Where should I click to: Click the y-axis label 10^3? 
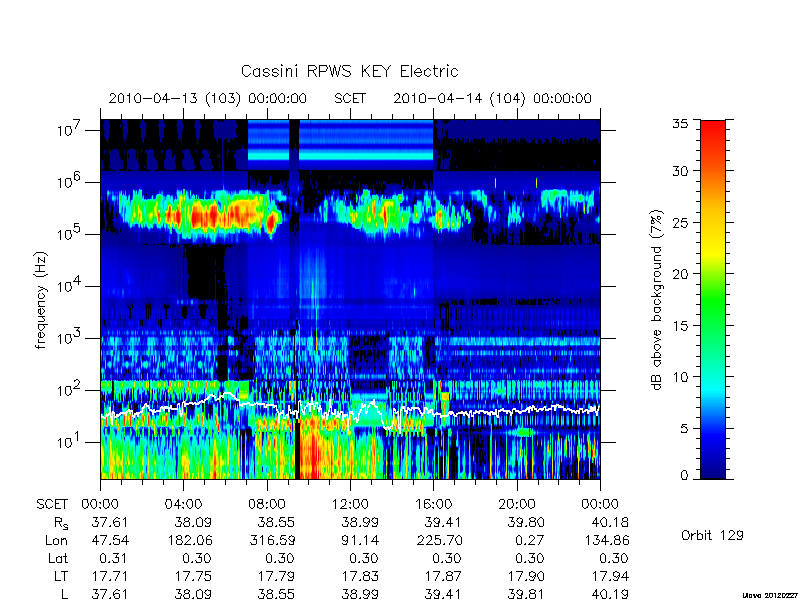point(70,338)
